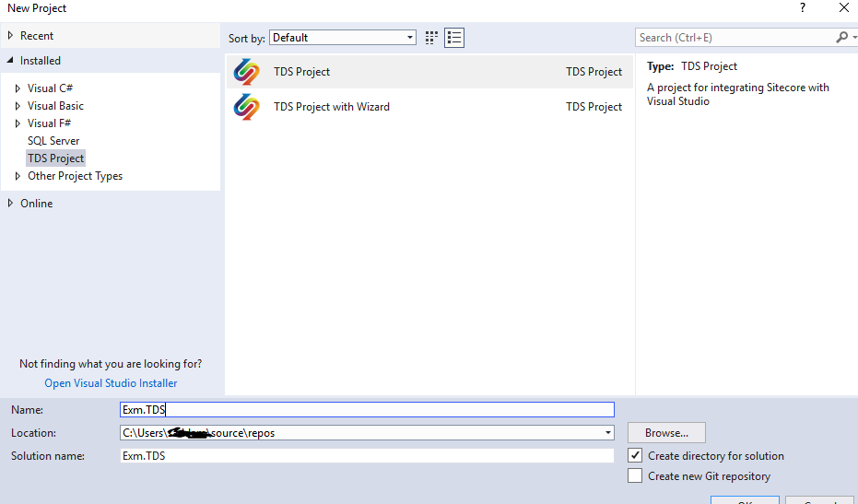858x504 pixels.
Task: Expand the Visual Basic node
Action: tap(18, 106)
